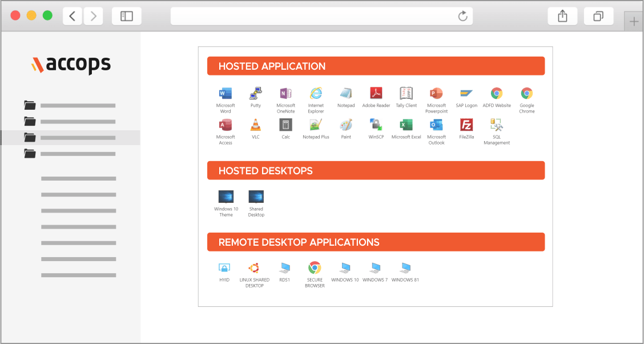Connect to the WINDOWS 7 remote desktop
Viewport: 644px width, 344px height.
coord(375,268)
